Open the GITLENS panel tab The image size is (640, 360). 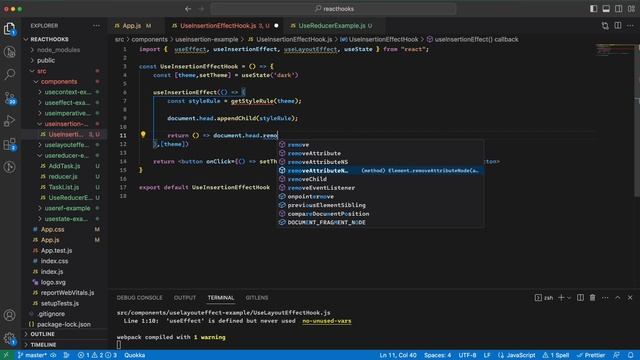click(x=257, y=298)
